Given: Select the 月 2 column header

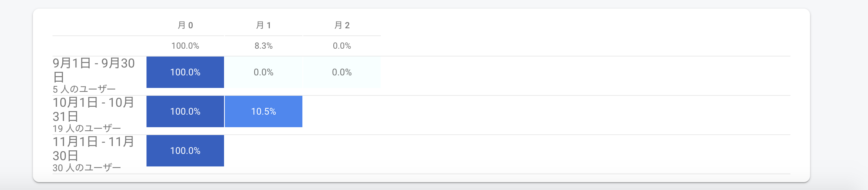Looking at the screenshot, I should pyautogui.click(x=342, y=26).
